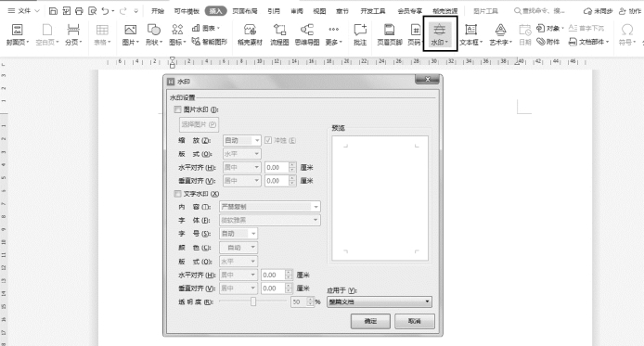Switch to the 开始 home tab
The width and height of the screenshot is (644, 346).
158,11
